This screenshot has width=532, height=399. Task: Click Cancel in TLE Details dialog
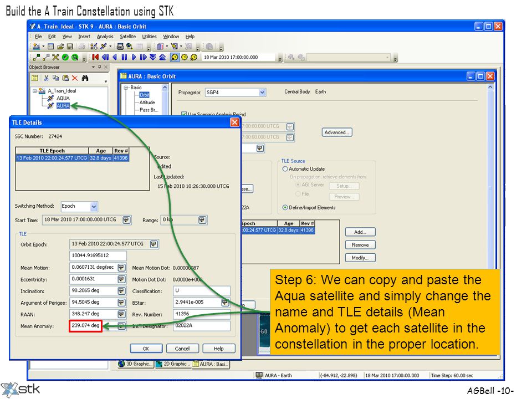[x=182, y=349]
